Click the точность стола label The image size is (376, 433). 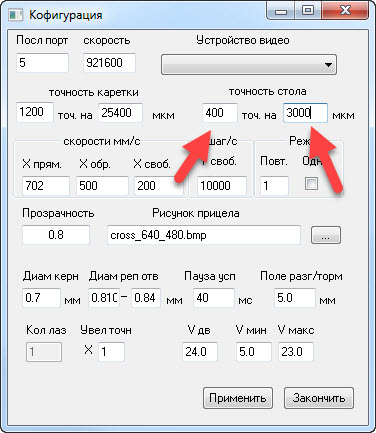[x=267, y=91]
